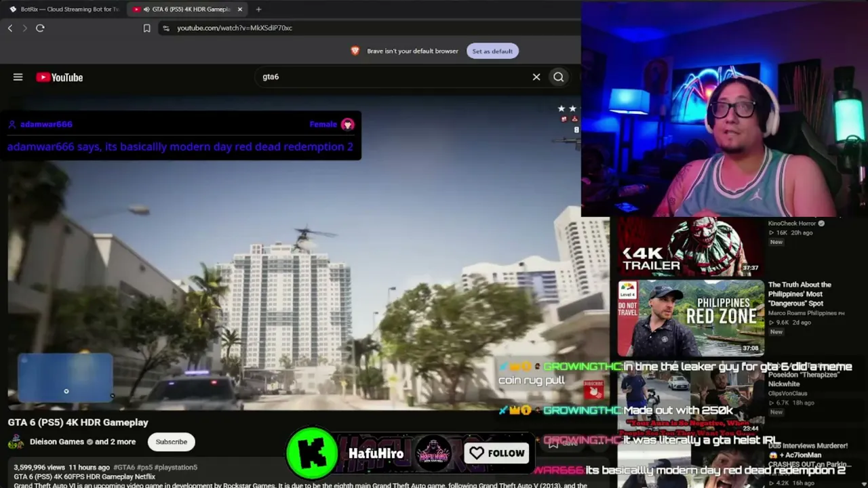Image resolution: width=868 pixels, height=488 pixels.
Task: Select the GTA 6 (PS5) 4K HDR tab
Action: 187,9
